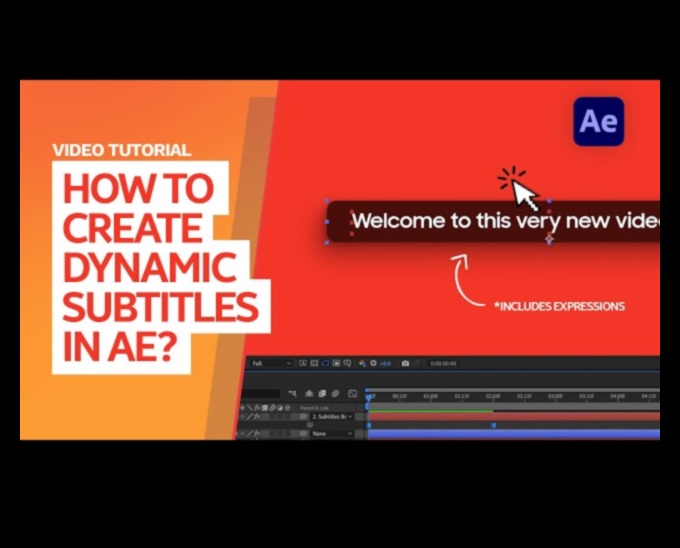The width and height of the screenshot is (680, 548).
Task: Select the blue layer bar in the timeline
Action: tap(514, 434)
